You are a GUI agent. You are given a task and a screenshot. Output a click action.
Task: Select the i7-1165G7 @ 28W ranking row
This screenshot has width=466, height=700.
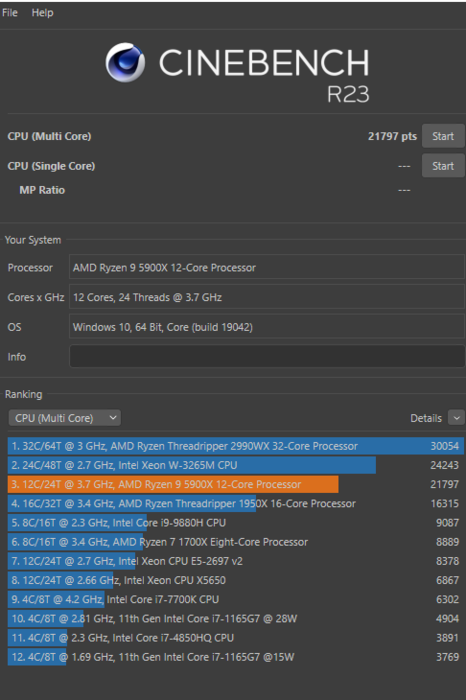click(236, 619)
